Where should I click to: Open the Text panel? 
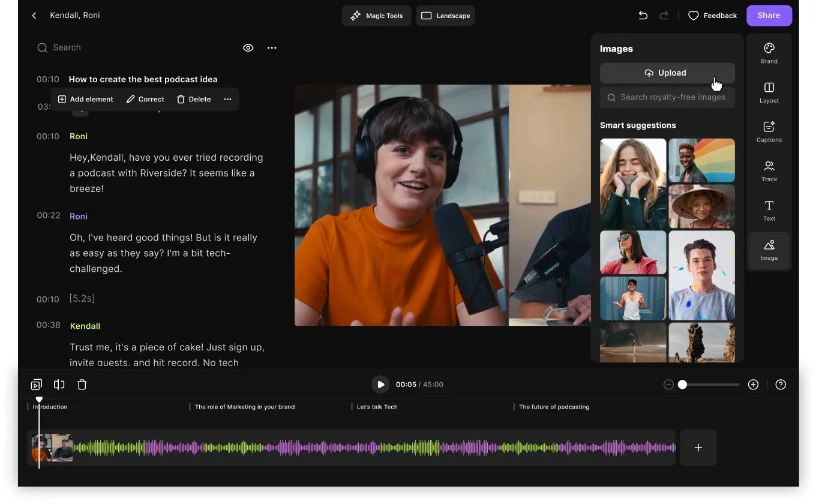pos(769,211)
